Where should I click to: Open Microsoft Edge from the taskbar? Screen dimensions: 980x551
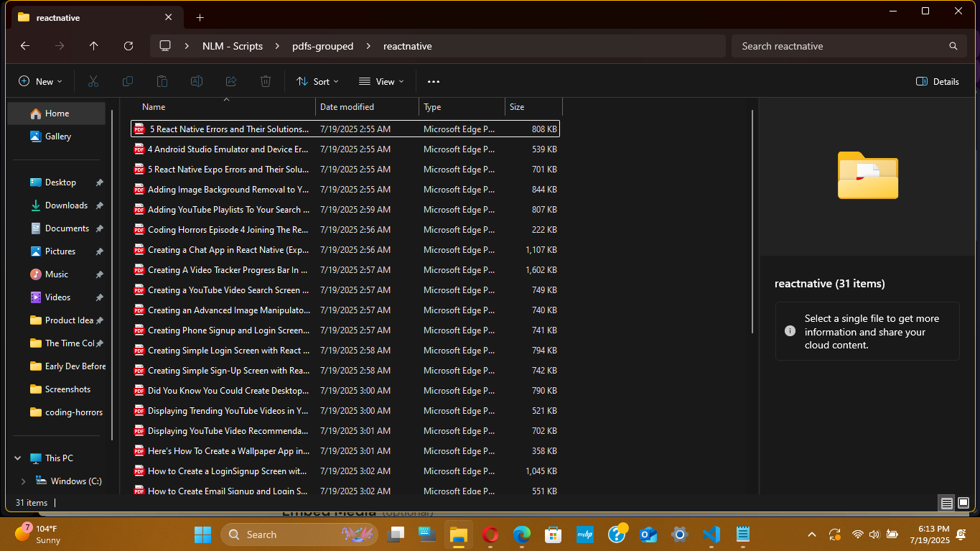[x=522, y=534]
